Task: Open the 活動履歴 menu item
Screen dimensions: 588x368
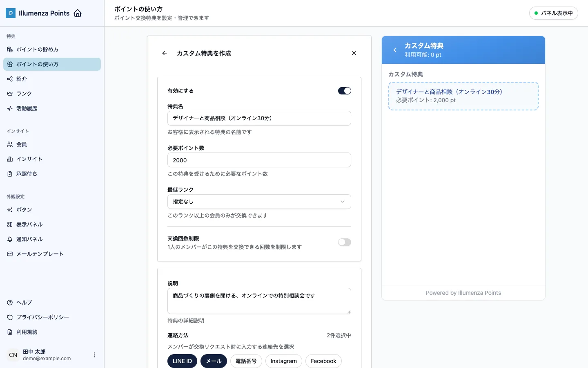Action: 52,108
